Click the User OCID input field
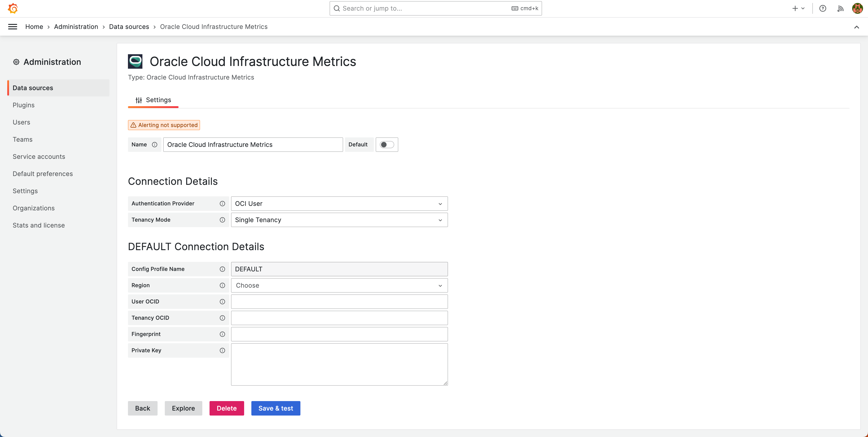The image size is (868, 437). pos(339,302)
